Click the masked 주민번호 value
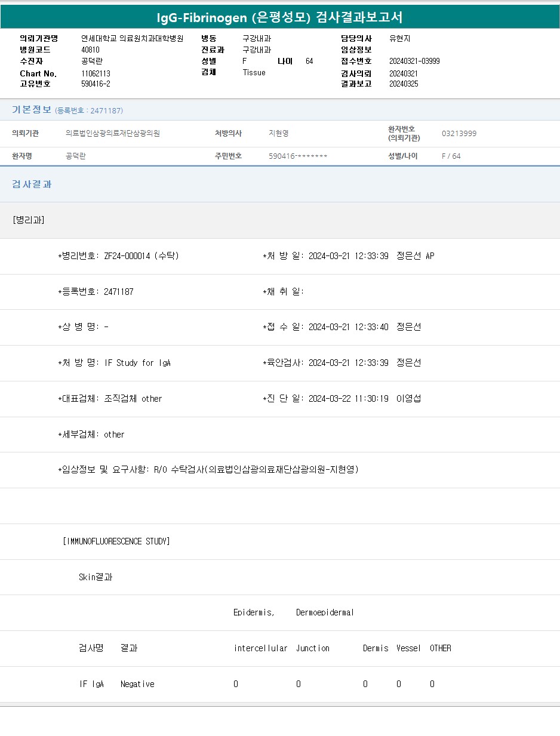Viewport: 560px width, 736px height. 298,156
